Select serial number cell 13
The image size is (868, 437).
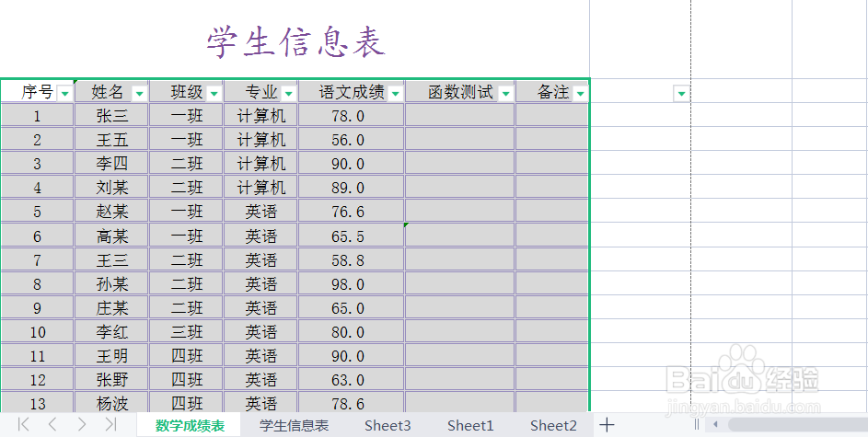pos(37,403)
